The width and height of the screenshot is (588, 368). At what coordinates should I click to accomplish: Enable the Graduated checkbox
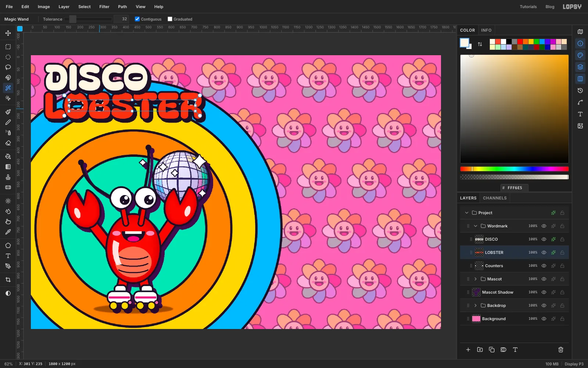[x=170, y=19]
